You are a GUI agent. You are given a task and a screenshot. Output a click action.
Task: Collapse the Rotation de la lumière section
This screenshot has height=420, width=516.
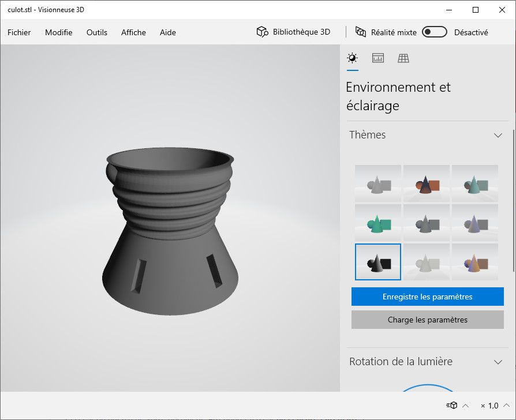[x=498, y=362]
